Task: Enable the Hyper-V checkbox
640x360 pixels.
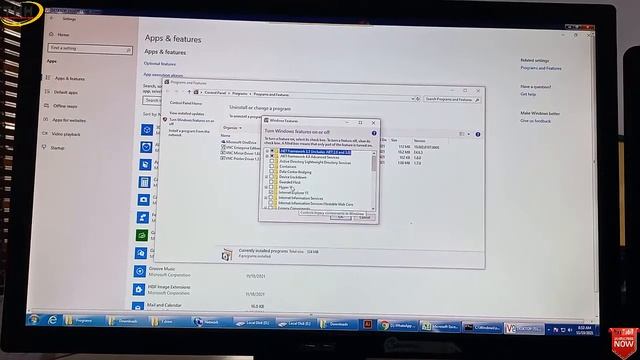Action: point(271,187)
